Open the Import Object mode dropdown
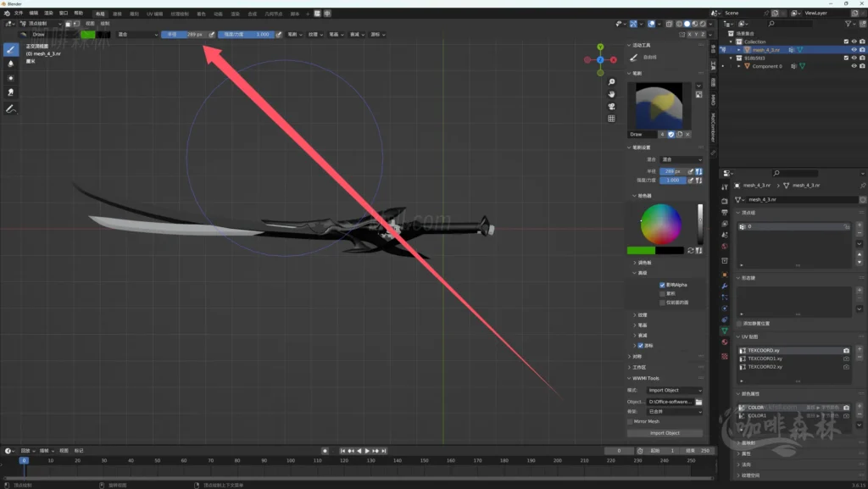868x489 pixels. 675,391
